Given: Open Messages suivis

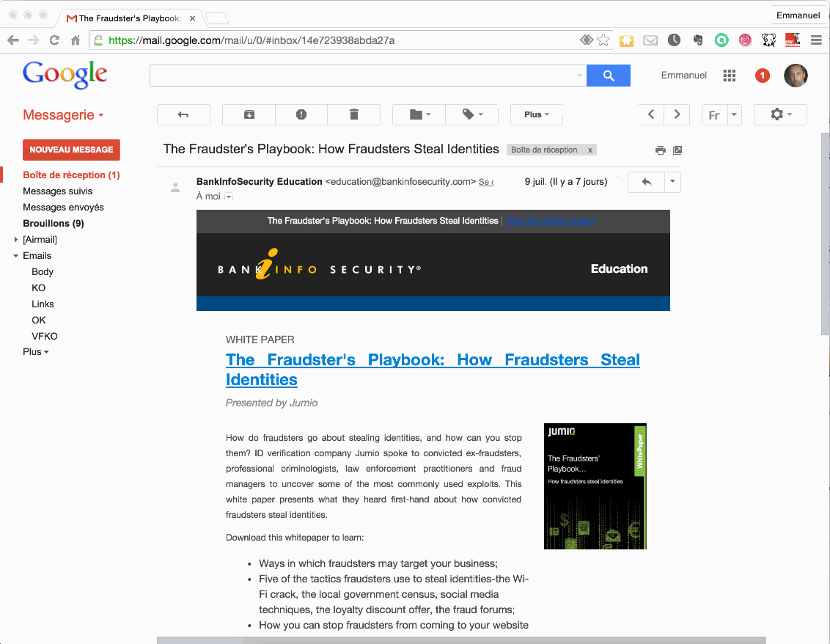Looking at the screenshot, I should tap(57, 191).
